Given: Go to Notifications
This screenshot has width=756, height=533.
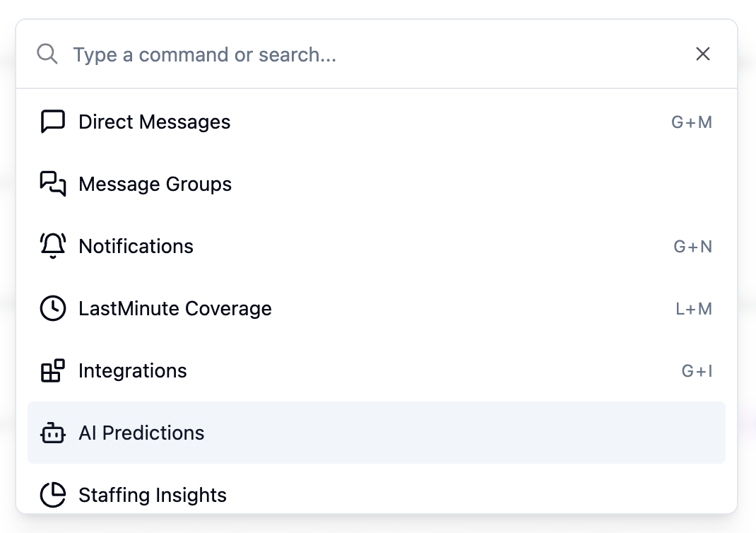Looking at the screenshot, I should coord(377,246).
